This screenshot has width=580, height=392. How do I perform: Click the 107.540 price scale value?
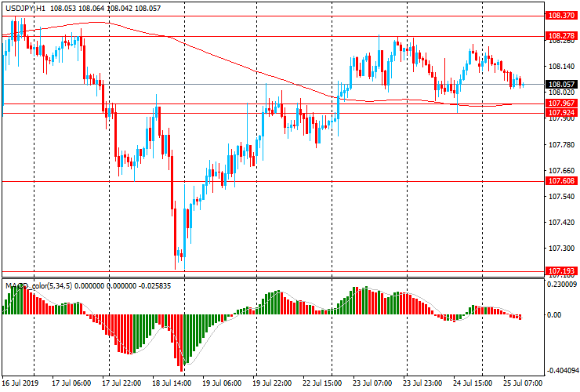click(x=561, y=197)
